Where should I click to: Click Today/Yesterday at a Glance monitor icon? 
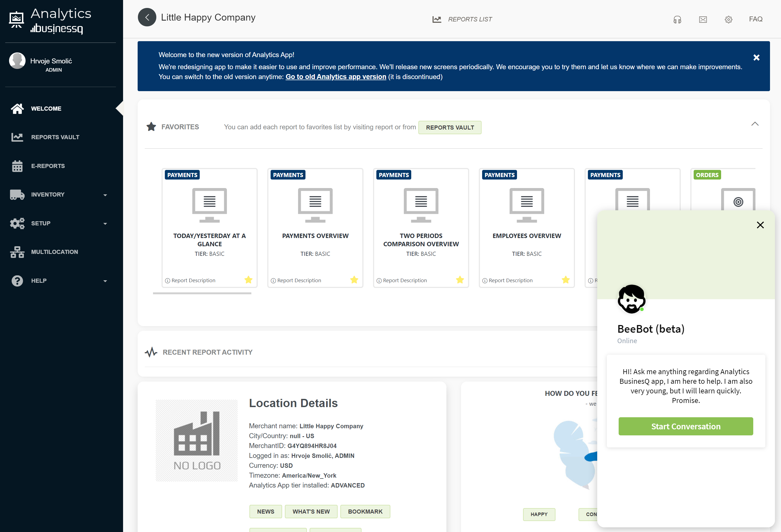click(x=209, y=205)
